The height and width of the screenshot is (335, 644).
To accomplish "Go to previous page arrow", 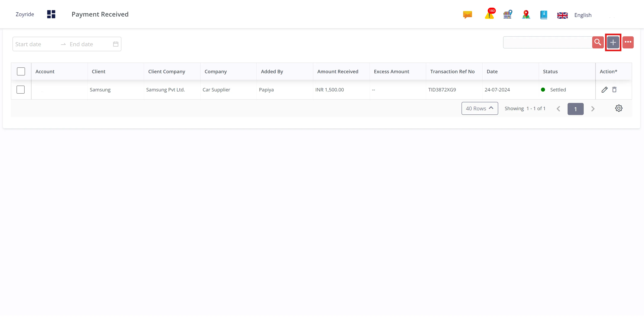I will click(558, 109).
